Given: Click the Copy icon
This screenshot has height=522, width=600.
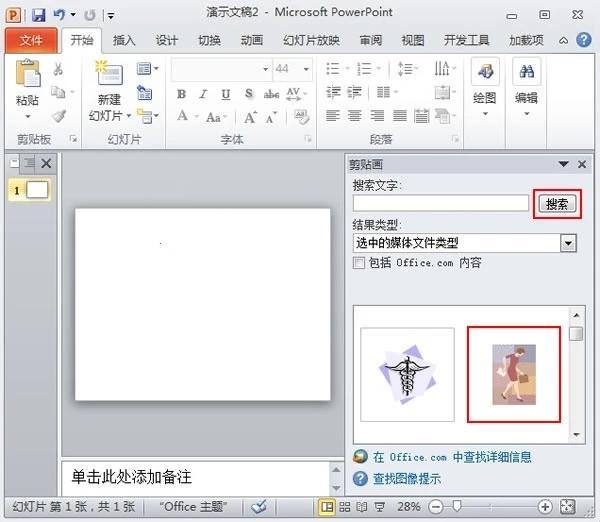Looking at the screenshot, I should tap(58, 92).
